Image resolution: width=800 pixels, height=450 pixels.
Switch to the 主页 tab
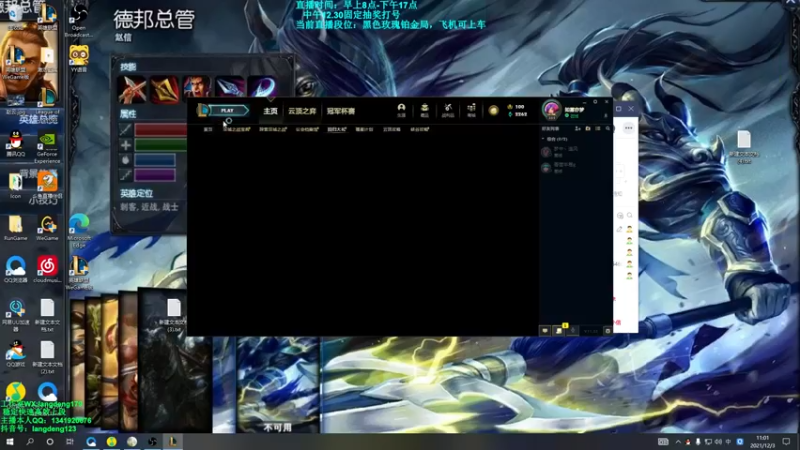pyautogui.click(x=270, y=111)
